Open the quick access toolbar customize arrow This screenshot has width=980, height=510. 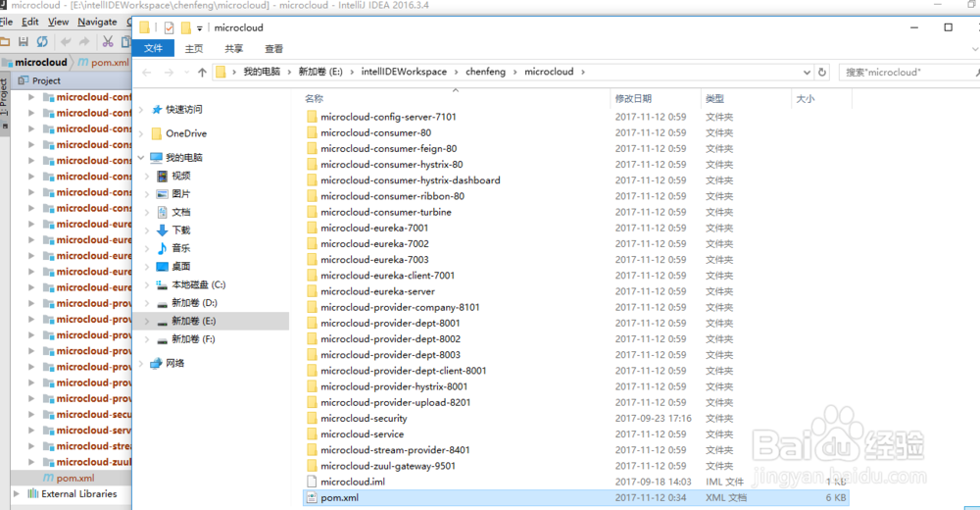(x=199, y=28)
